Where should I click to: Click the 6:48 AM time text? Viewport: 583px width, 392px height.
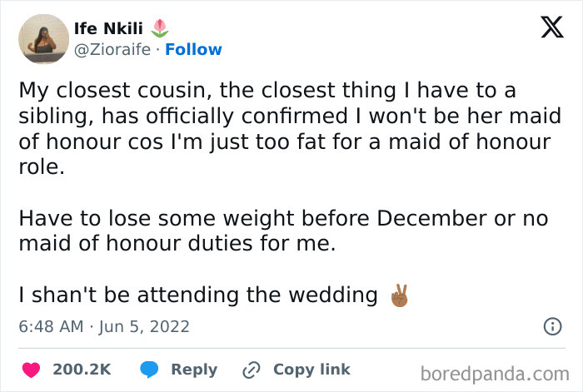(x=51, y=326)
